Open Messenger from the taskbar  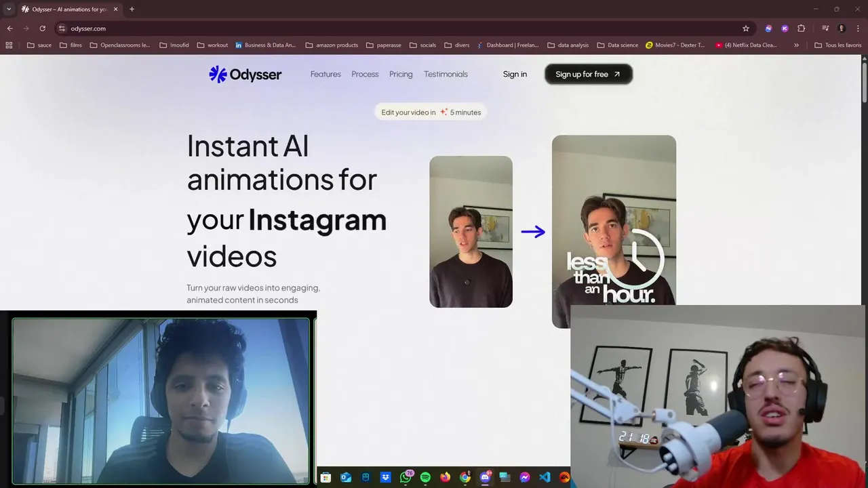(x=525, y=477)
